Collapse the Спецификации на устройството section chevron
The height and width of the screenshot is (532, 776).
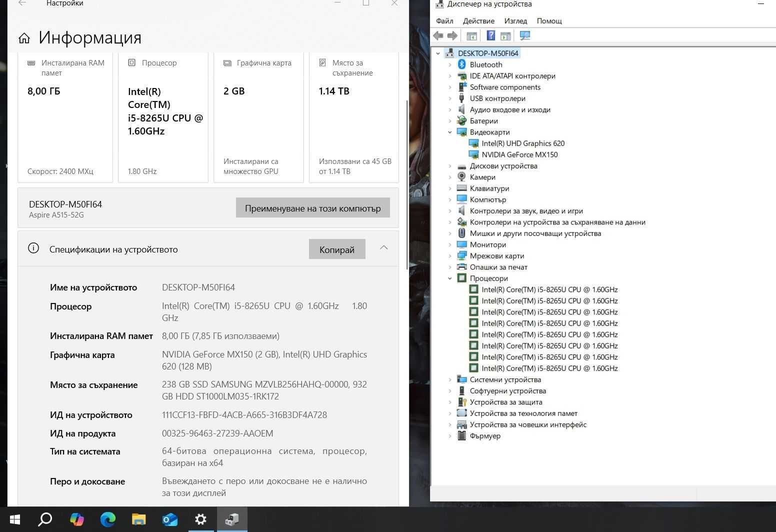(x=383, y=247)
